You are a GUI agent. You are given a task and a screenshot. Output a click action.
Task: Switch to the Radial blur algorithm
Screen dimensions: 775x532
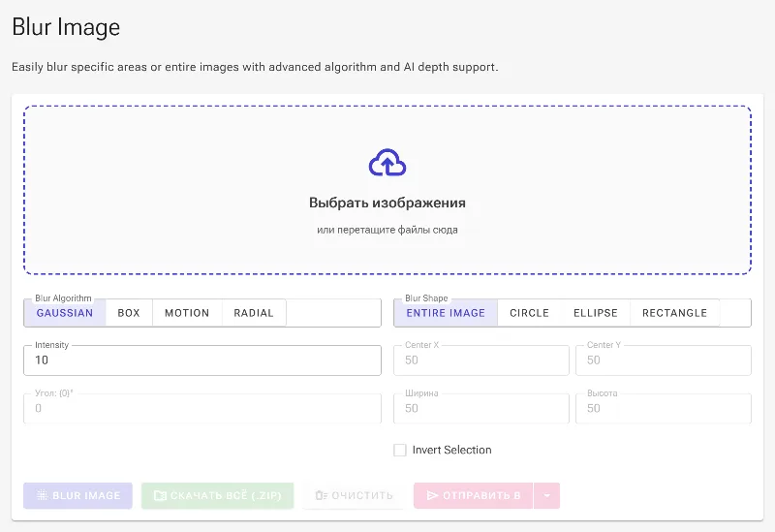click(x=254, y=313)
